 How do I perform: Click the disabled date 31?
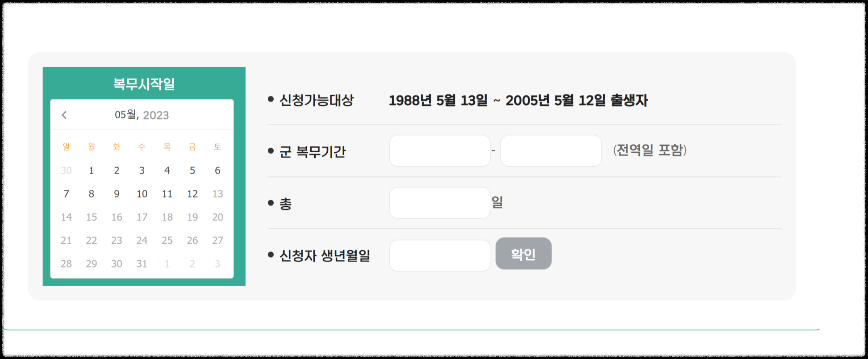click(x=142, y=263)
